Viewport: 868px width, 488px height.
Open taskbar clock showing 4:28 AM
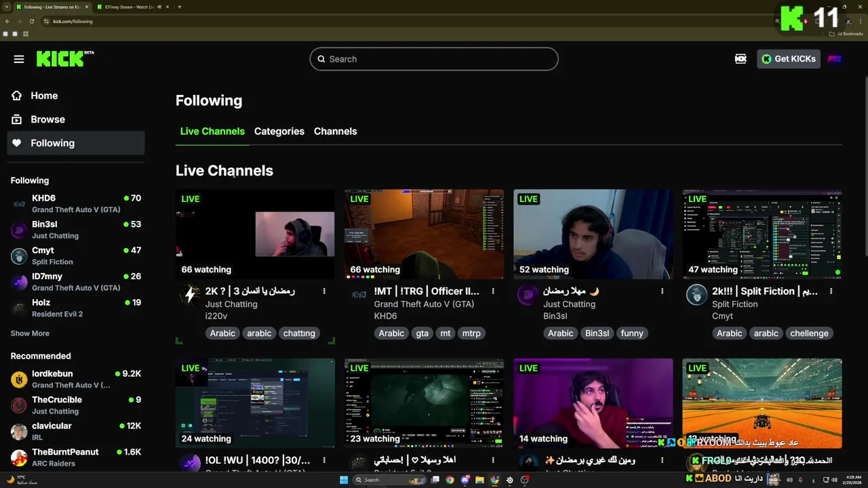point(853,480)
